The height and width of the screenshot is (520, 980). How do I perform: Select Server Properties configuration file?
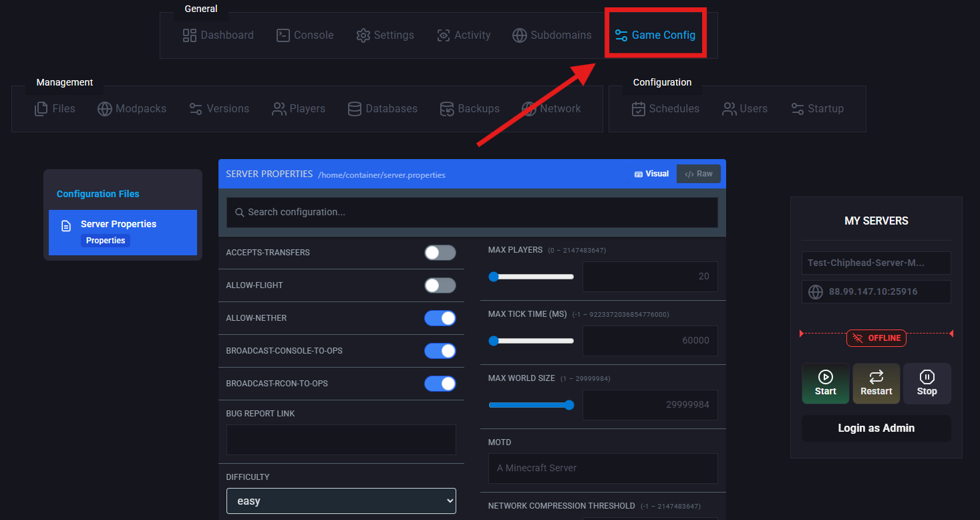(123, 233)
